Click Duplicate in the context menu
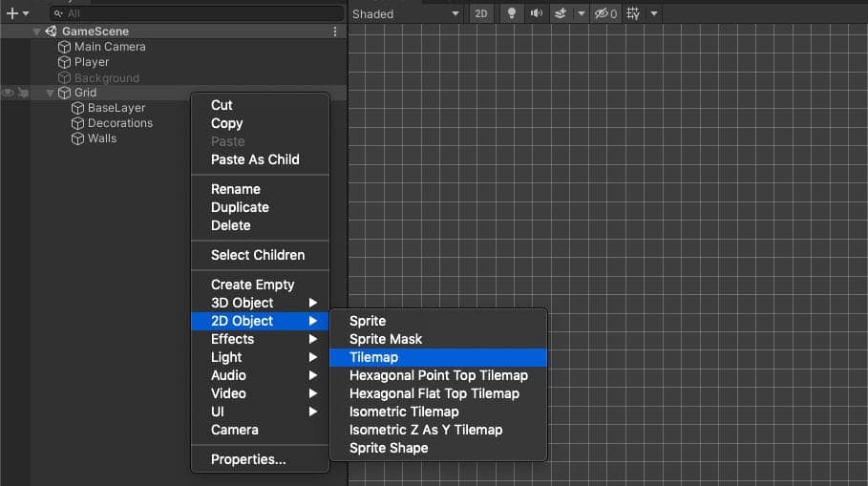 pyautogui.click(x=240, y=207)
